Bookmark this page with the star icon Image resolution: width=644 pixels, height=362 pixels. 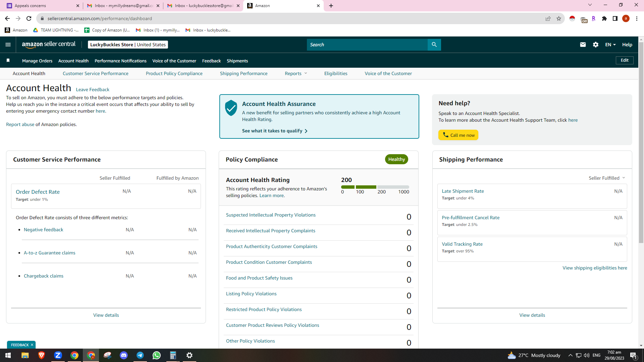click(559, 18)
